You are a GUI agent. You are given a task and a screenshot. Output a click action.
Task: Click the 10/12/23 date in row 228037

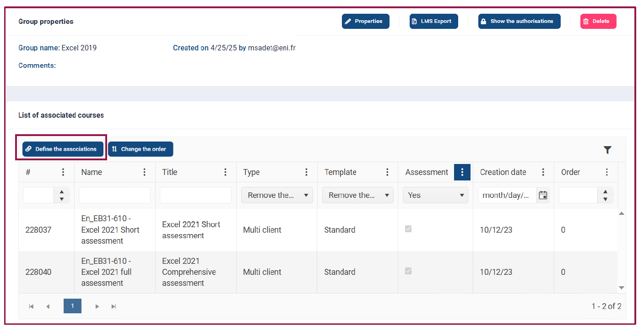click(x=496, y=230)
